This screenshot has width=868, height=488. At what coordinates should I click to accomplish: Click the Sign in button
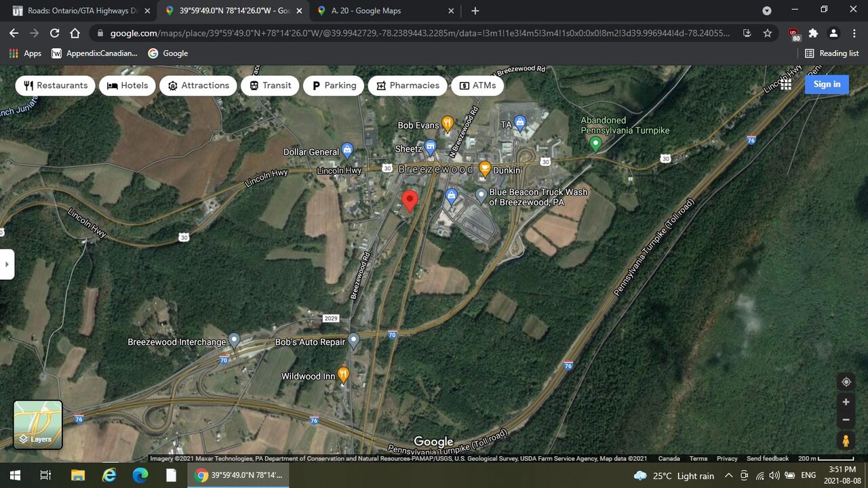[x=827, y=84]
